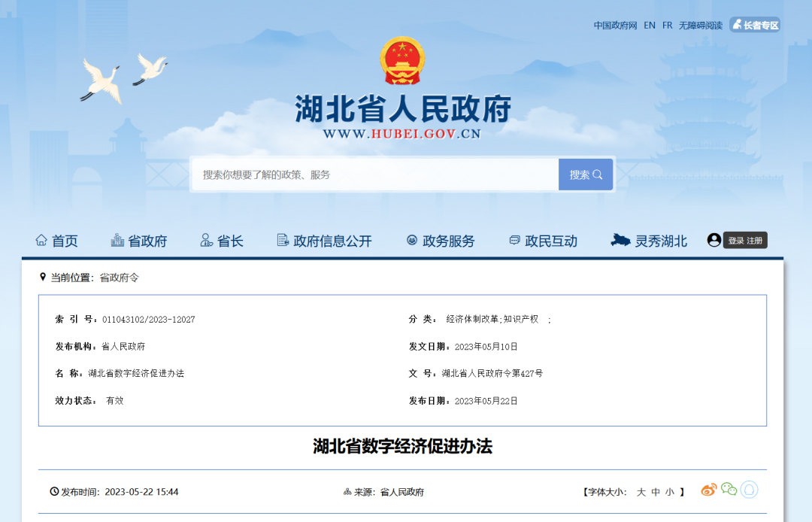The height and width of the screenshot is (522, 812).
Task: Click the user login avatar icon
Action: pyautogui.click(x=714, y=240)
